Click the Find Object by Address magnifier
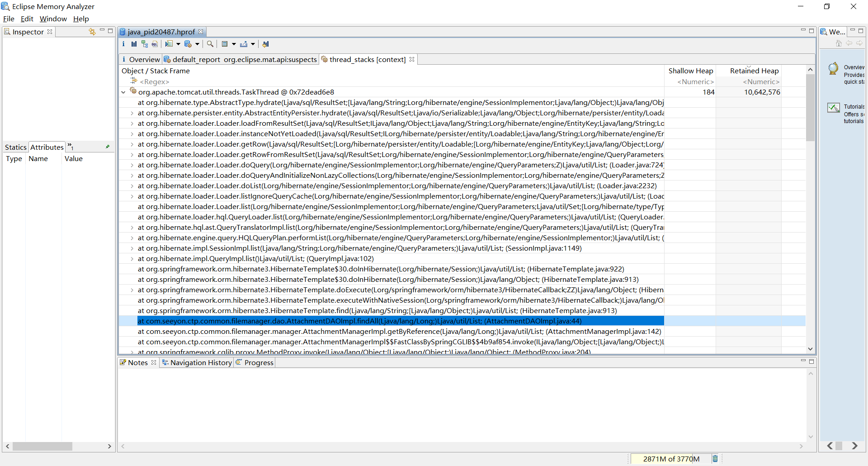Screen dimensions: 868x466 (210, 44)
